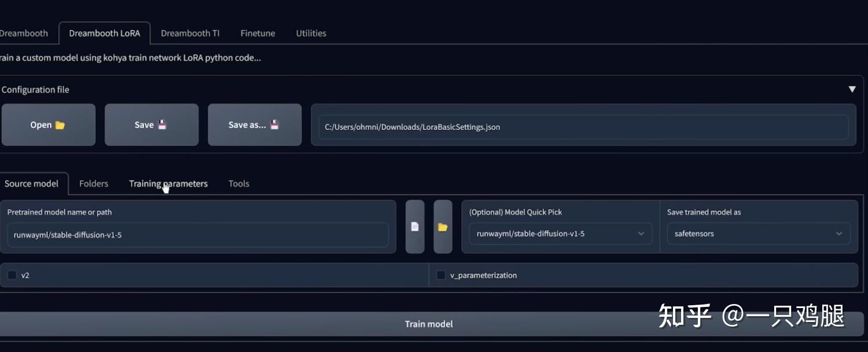This screenshot has width=868, height=352.
Task: Click the yellow folder icon to browse models
Action: [x=443, y=226]
